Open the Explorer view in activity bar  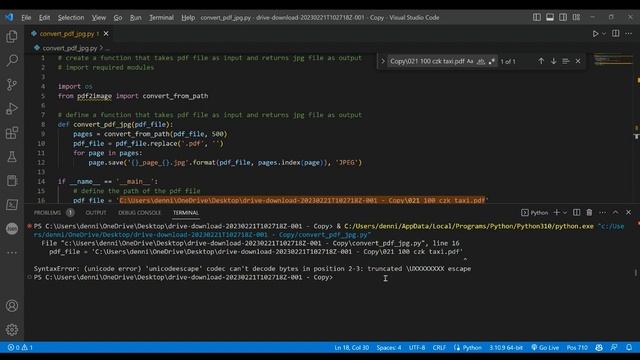coord(12,37)
